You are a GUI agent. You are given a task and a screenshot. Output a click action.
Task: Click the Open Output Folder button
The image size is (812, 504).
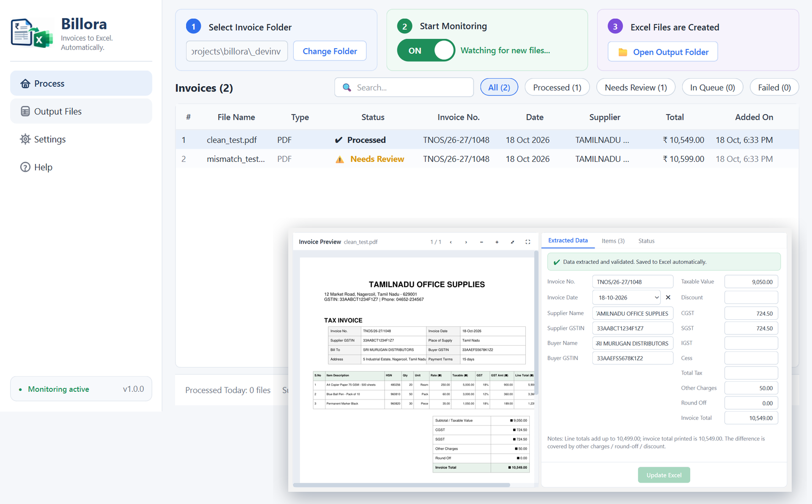(663, 52)
